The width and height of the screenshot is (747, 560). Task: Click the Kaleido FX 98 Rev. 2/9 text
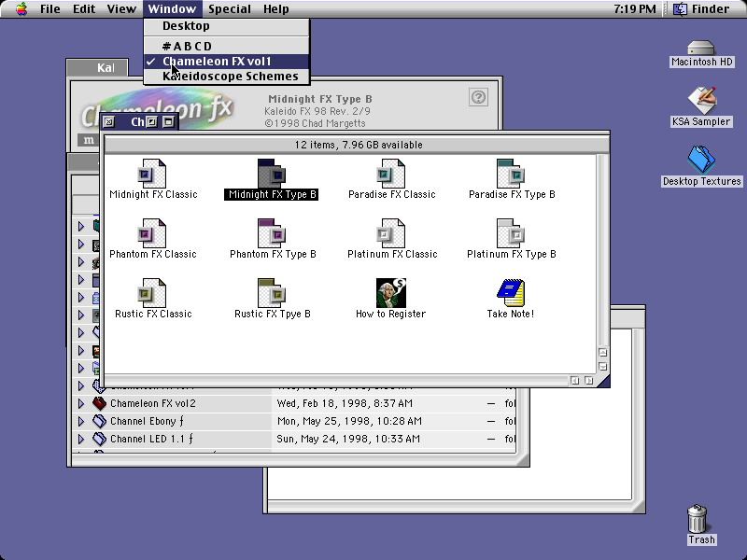[x=317, y=111]
